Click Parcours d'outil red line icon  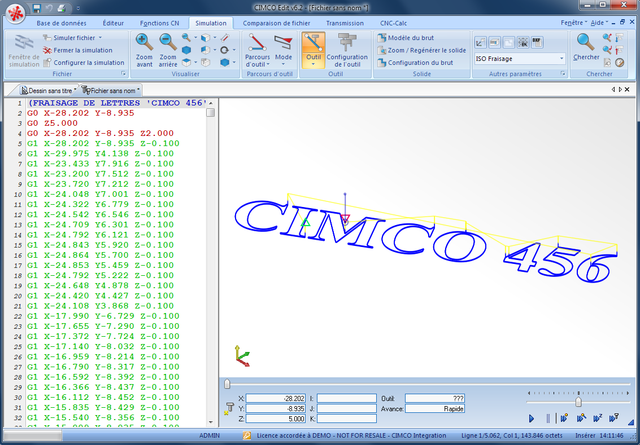coord(257,42)
